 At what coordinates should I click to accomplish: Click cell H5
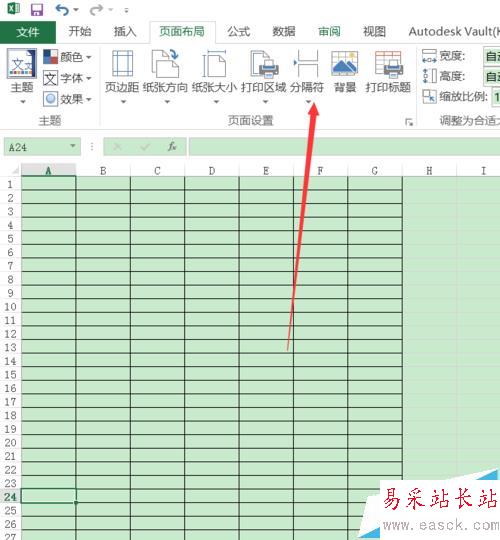point(429,238)
